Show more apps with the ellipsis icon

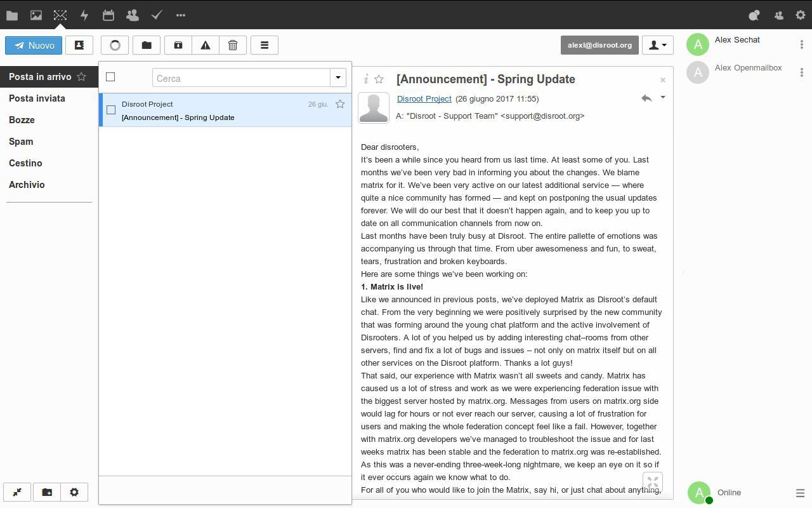pos(181,15)
